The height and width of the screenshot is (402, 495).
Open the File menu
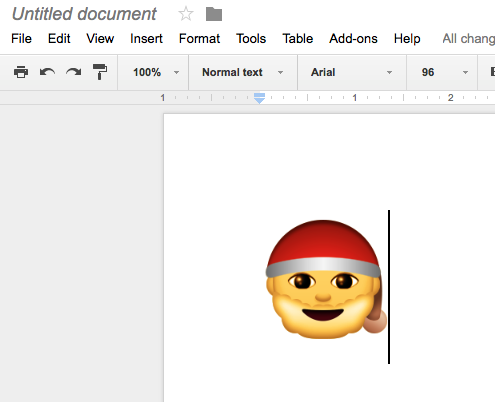point(21,39)
